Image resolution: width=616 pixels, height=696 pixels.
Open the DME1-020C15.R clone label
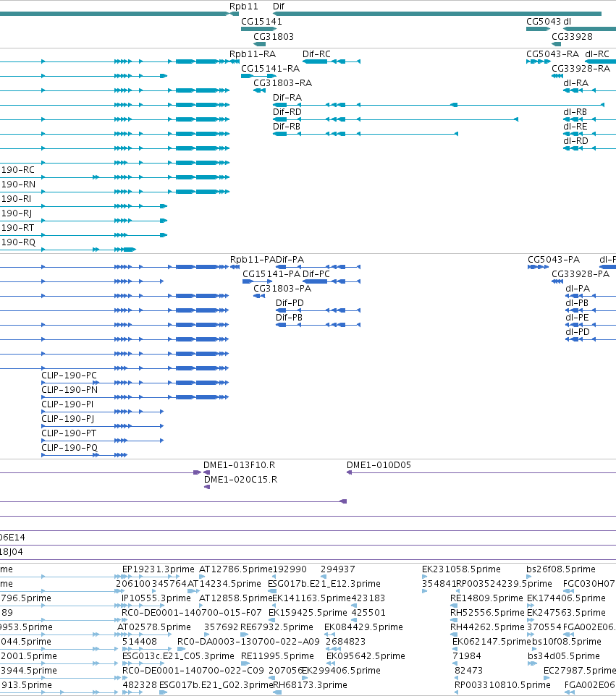tap(240, 480)
